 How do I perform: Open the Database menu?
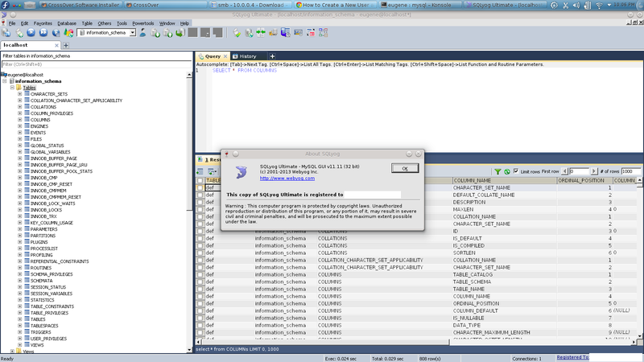pos(67,23)
